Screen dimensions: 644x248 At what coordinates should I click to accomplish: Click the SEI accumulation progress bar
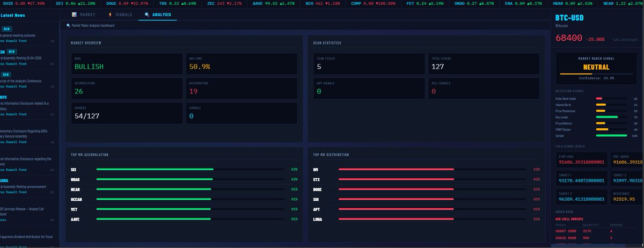point(190,169)
